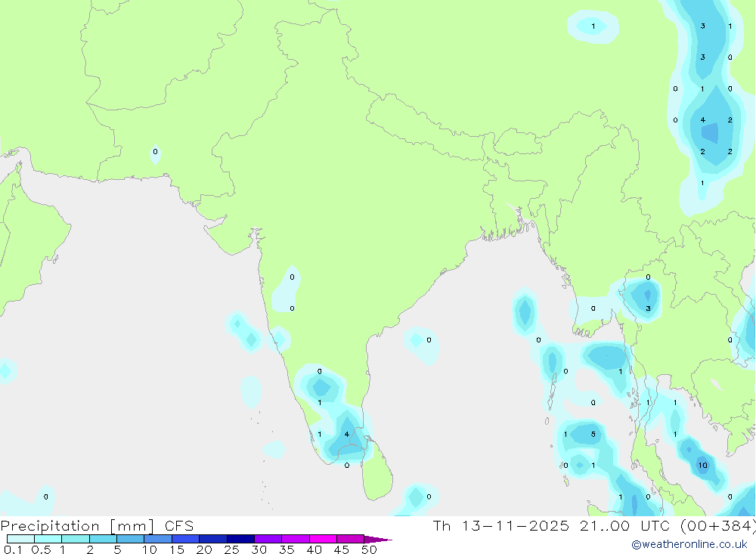The height and width of the screenshot is (554, 756).
Task: Select the 25–30 mm navy legend swatch
Action: (240, 539)
